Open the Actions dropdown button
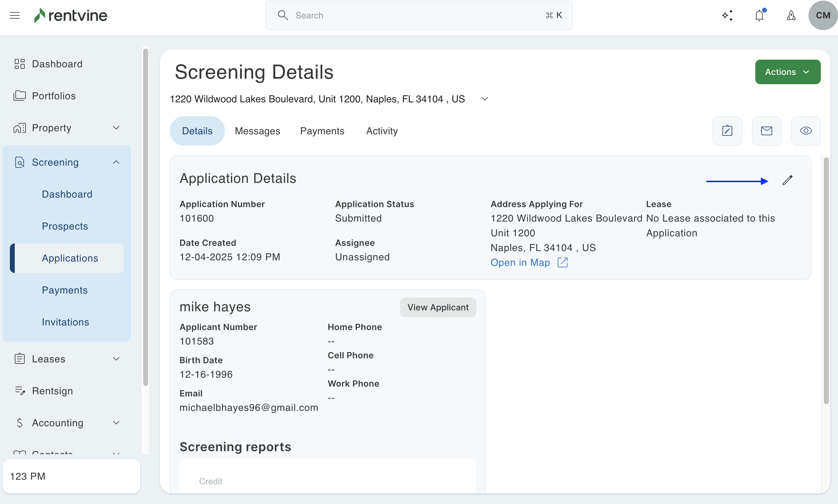838x504 pixels. coord(787,72)
